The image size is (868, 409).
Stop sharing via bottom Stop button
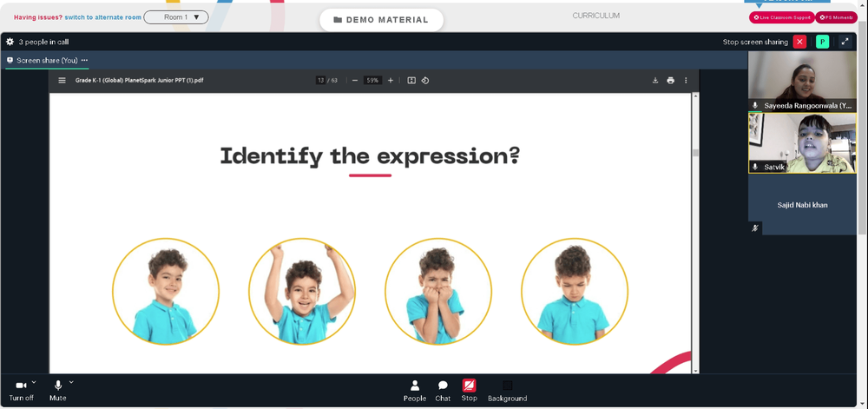point(469,391)
